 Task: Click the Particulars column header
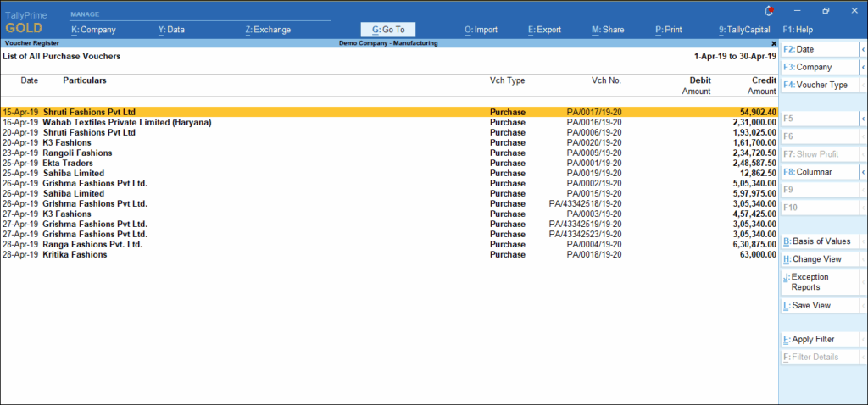tap(85, 80)
